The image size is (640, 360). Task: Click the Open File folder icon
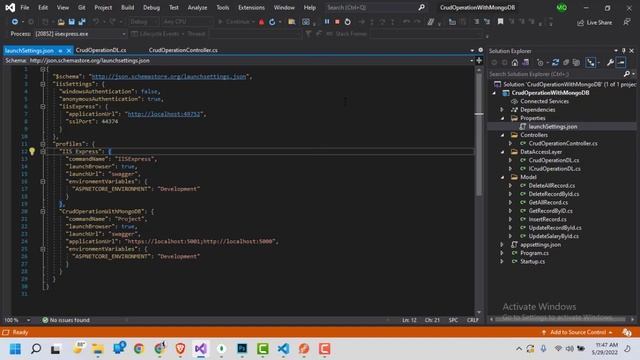61,22
